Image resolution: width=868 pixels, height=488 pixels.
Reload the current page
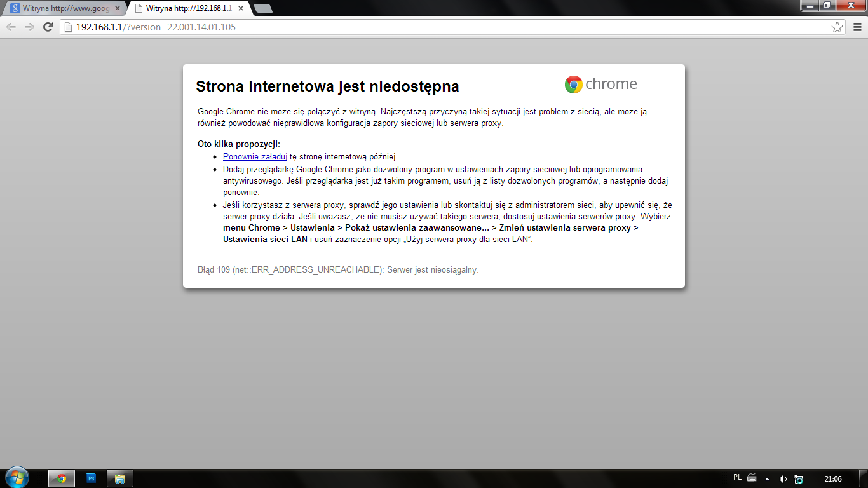point(48,27)
